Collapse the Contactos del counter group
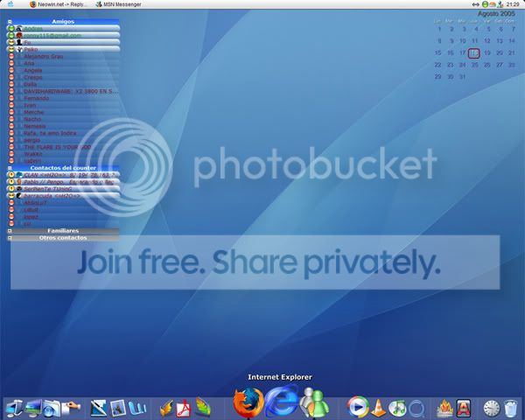The image size is (525, 420). pos(10,168)
